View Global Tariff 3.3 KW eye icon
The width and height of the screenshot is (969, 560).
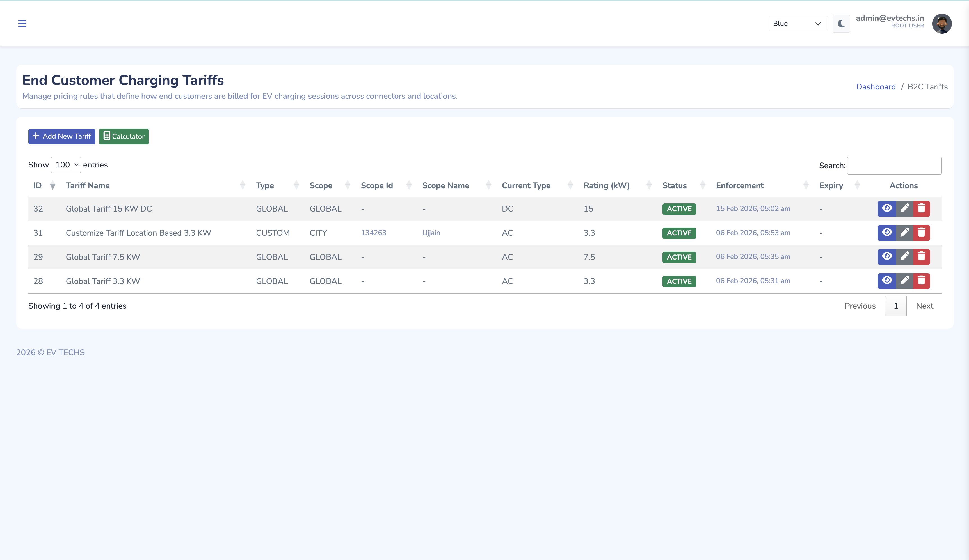pos(887,281)
